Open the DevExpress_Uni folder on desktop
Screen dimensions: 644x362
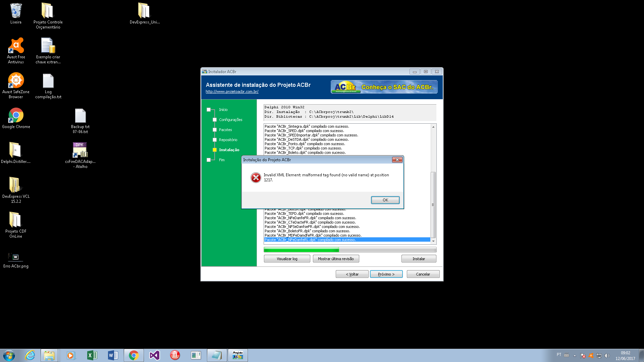pyautogui.click(x=145, y=13)
